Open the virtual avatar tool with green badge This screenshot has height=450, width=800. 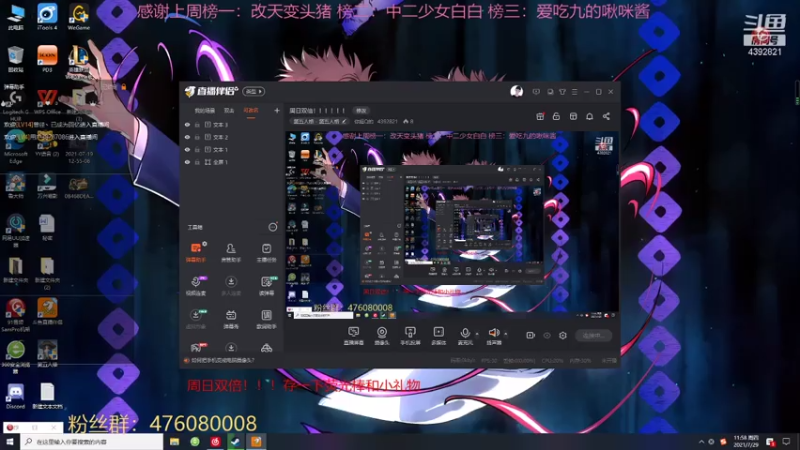click(195, 319)
